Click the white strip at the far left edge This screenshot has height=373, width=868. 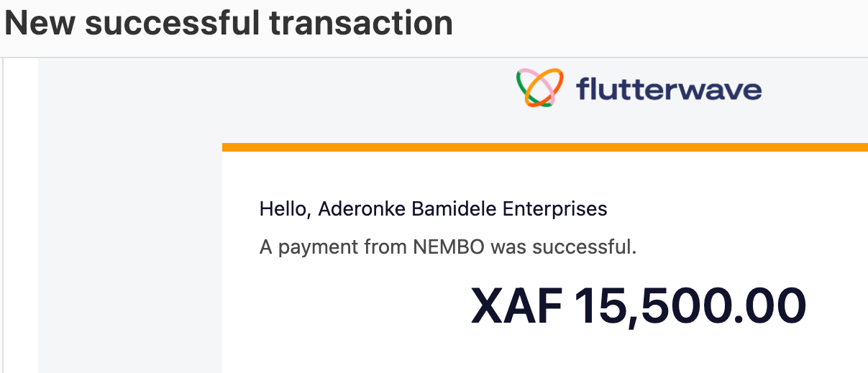[x=20, y=216]
